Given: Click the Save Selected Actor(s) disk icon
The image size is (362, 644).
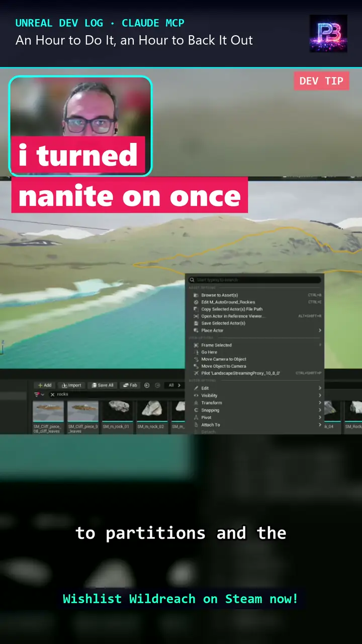Looking at the screenshot, I should point(196,324).
